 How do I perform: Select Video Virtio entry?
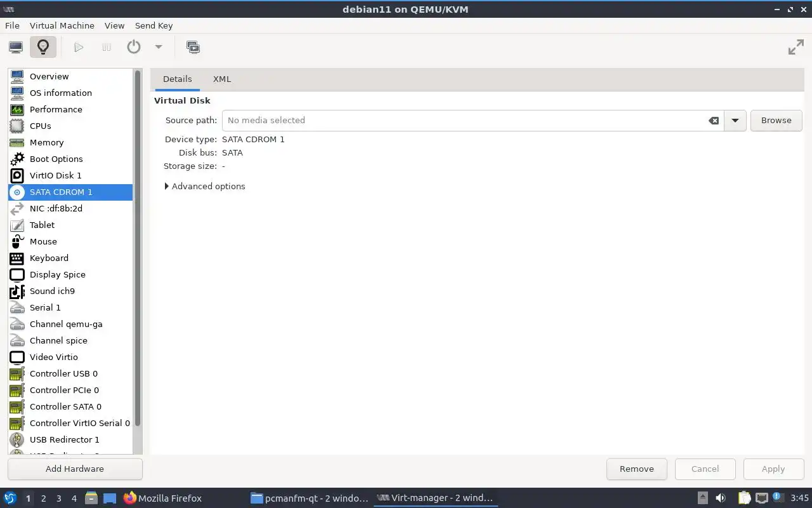[x=70, y=357]
